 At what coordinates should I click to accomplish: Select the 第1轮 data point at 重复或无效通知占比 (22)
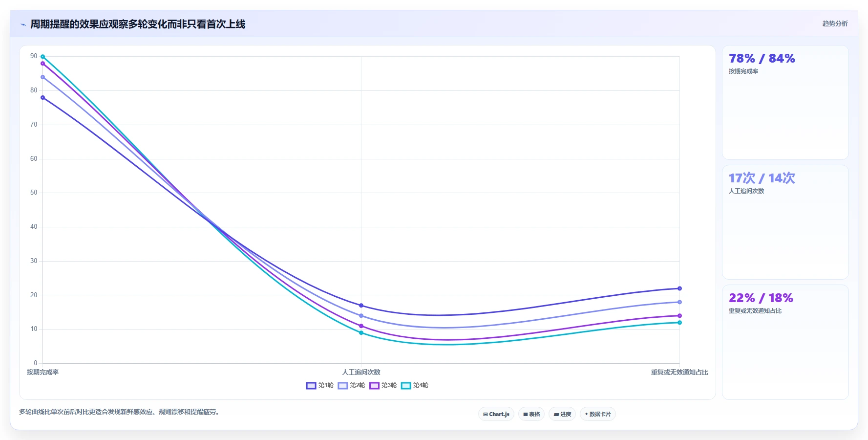coord(679,288)
